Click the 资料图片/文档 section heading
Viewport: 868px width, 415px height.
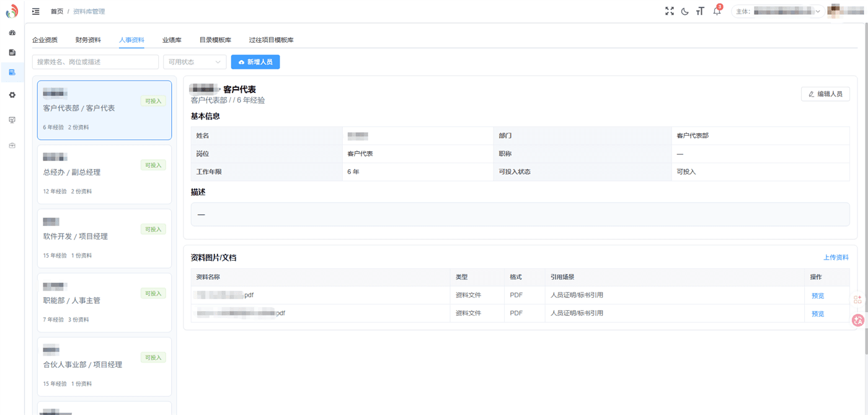click(x=213, y=258)
